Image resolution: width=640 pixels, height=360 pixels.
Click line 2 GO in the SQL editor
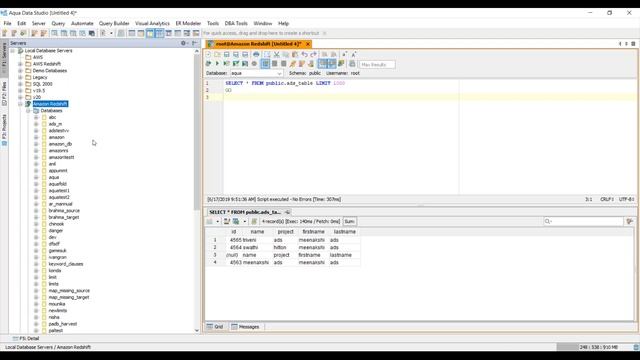(228, 90)
